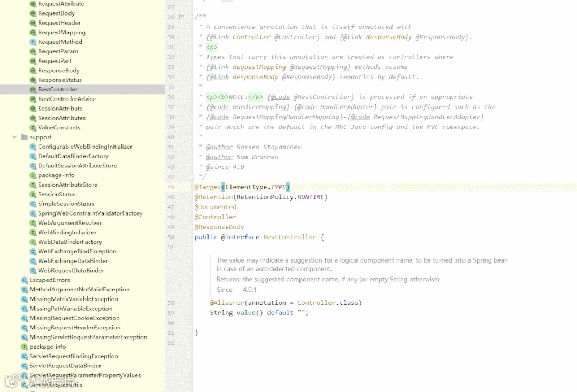This screenshot has width=577, height=392.
Task: Click line number 50 in the gutter
Action: pos(171,237)
